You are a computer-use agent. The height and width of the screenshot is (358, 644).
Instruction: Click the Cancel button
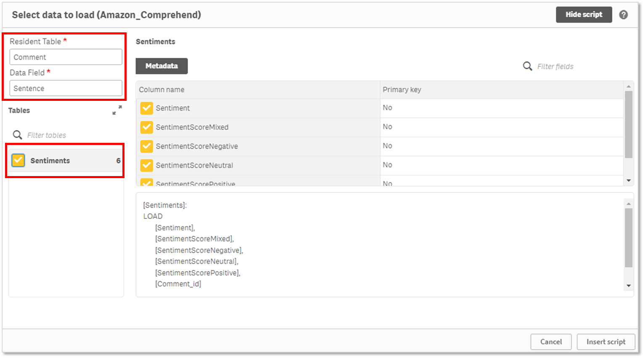(551, 342)
